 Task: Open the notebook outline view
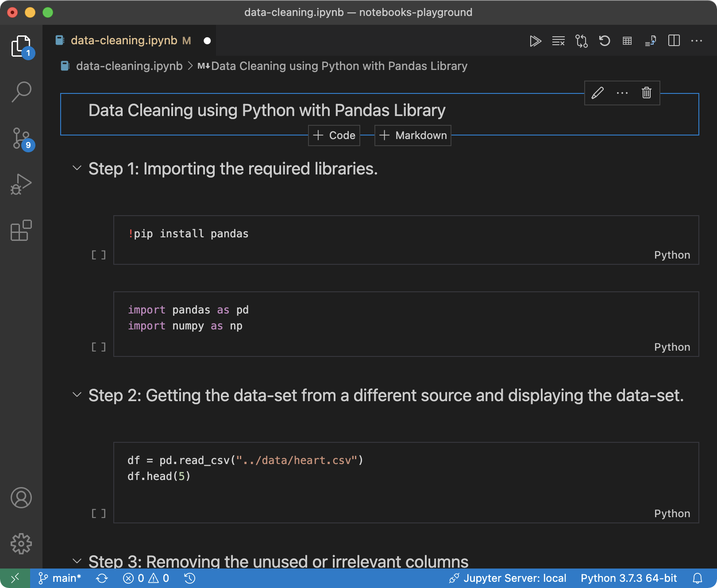point(581,41)
